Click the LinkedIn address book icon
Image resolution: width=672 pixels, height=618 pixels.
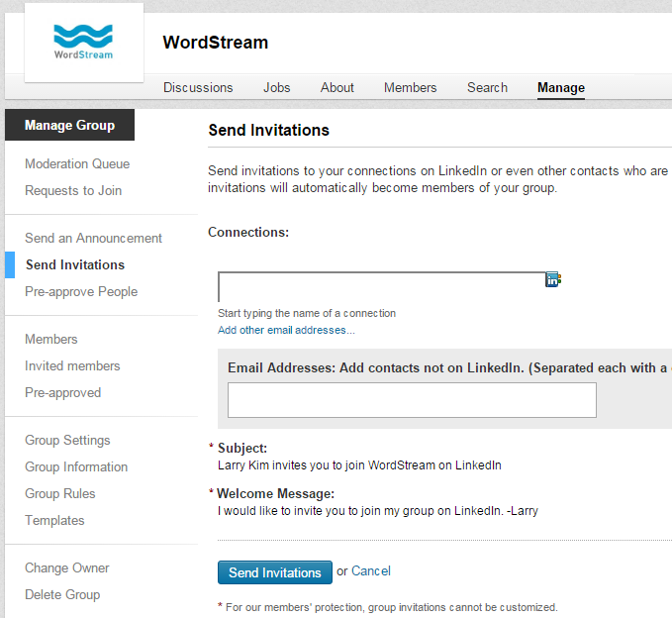553,279
